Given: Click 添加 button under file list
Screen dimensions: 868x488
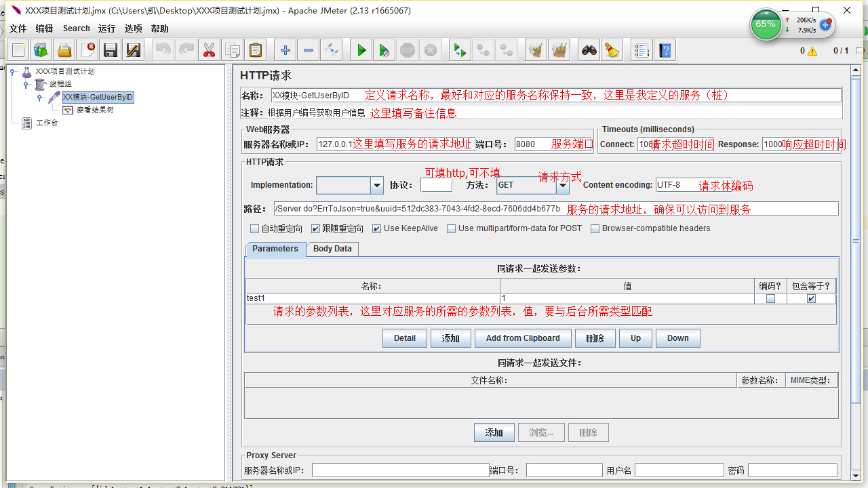Looking at the screenshot, I should 494,432.
